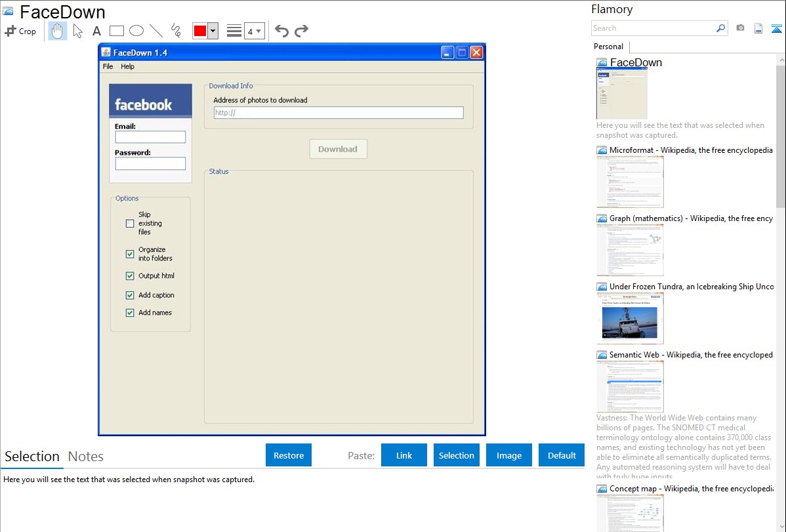
Task: Open the line width dropdown showing 4
Action: click(254, 31)
